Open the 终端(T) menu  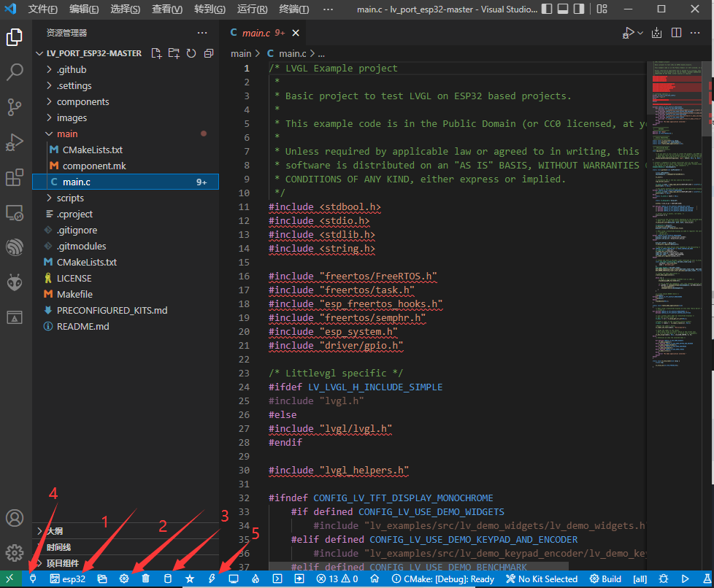click(x=293, y=9)
